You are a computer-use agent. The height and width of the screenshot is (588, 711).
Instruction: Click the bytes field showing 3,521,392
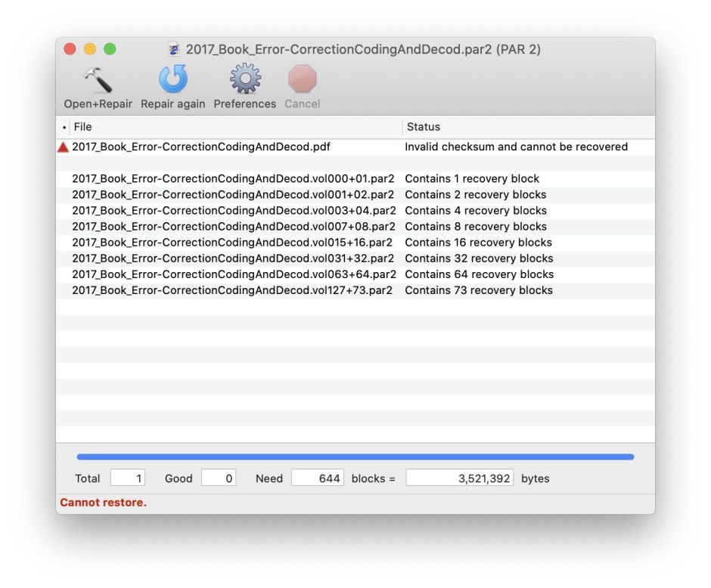click(459, 478)
